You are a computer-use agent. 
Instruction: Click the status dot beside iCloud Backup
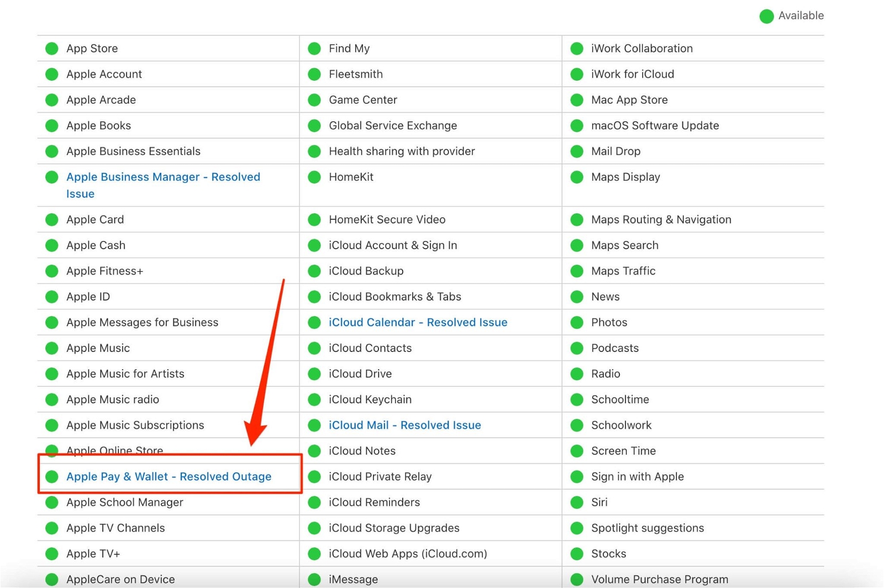[x=314, y=271]
